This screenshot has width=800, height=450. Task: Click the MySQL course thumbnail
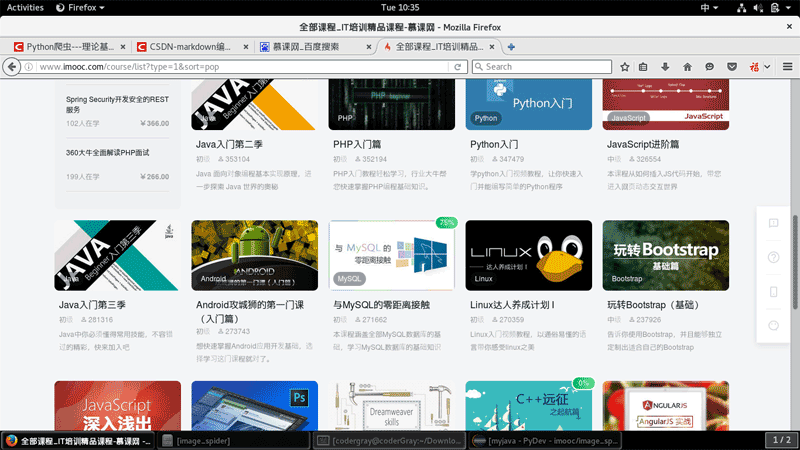tap(391, 256)
